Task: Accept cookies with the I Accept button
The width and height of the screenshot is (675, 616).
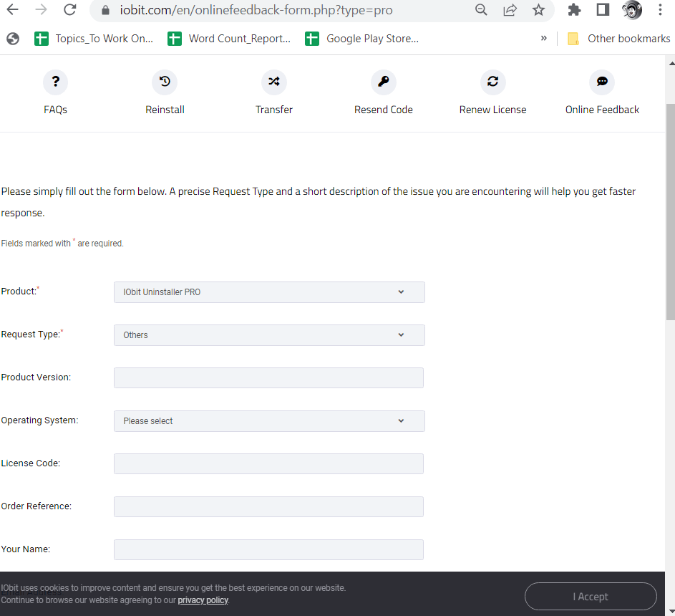Action: [591, 597]
